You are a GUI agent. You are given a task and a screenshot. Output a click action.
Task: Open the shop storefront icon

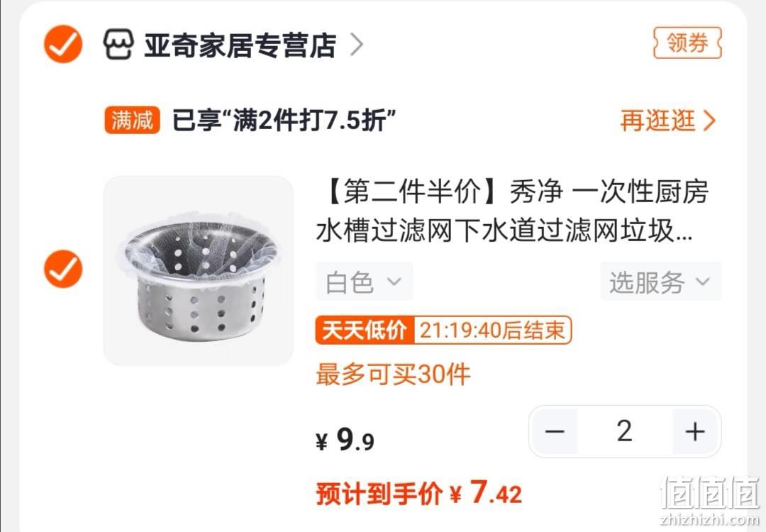click(x=118, y=45)
